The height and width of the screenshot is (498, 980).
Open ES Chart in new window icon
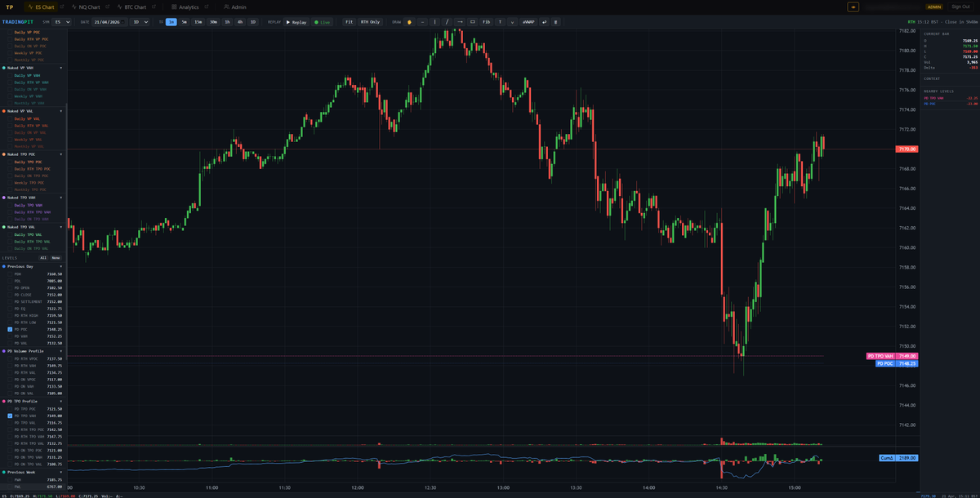coord(61,7)
